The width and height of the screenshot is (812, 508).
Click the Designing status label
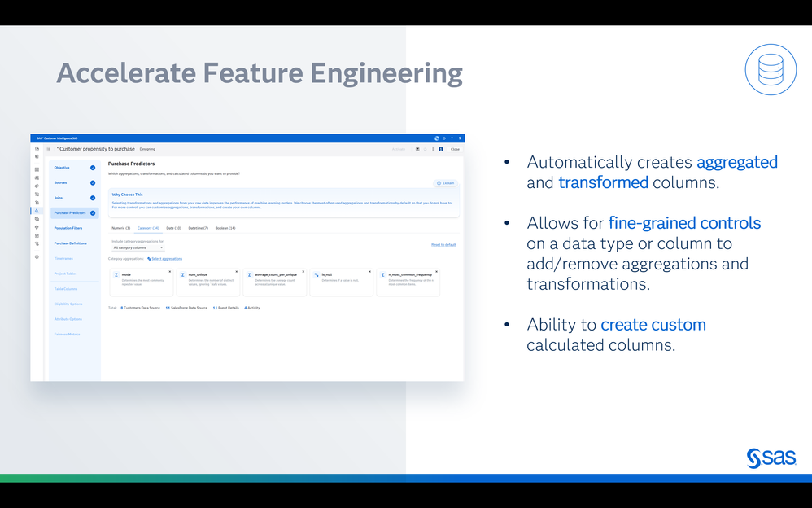pos(147,149)
